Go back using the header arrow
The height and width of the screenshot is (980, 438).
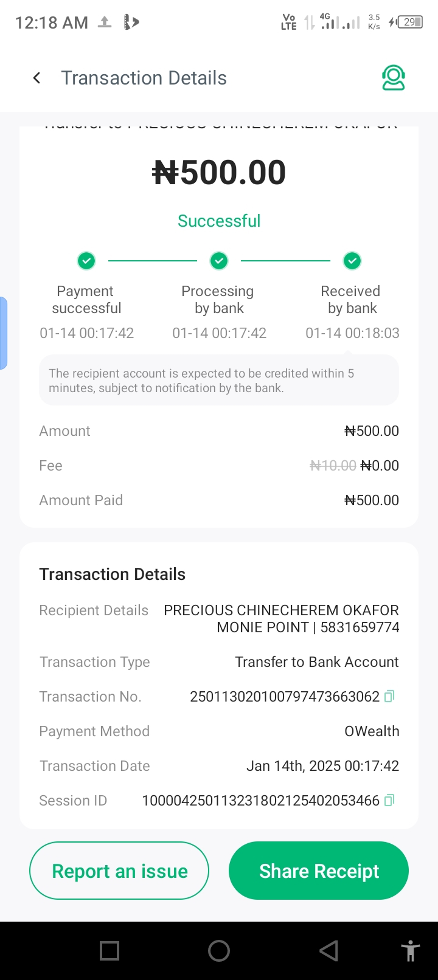[37, 78]
